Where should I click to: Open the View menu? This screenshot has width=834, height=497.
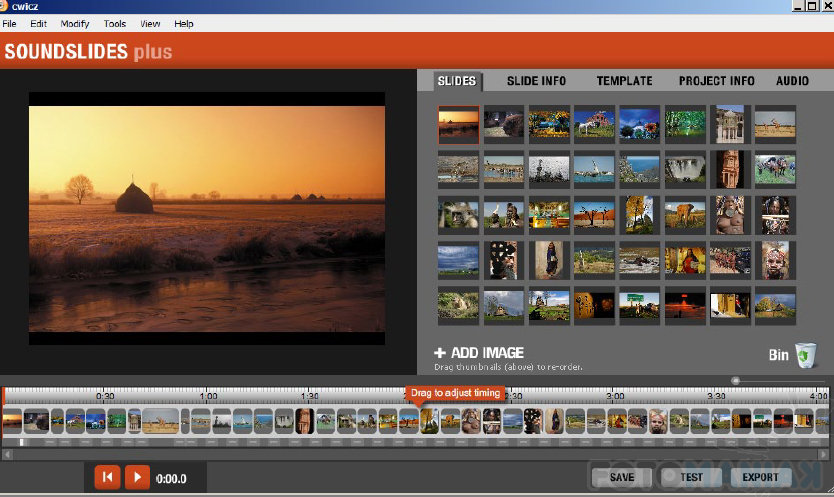[150, 24]
